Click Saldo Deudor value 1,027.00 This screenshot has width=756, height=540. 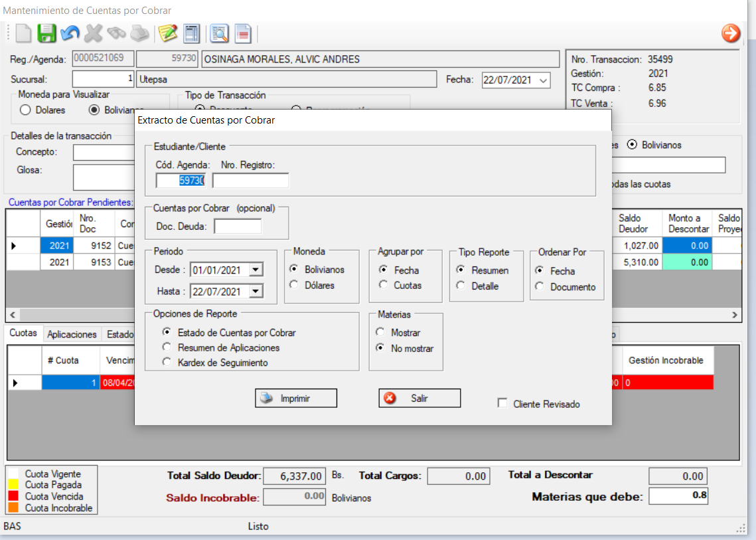coord(637,246)
